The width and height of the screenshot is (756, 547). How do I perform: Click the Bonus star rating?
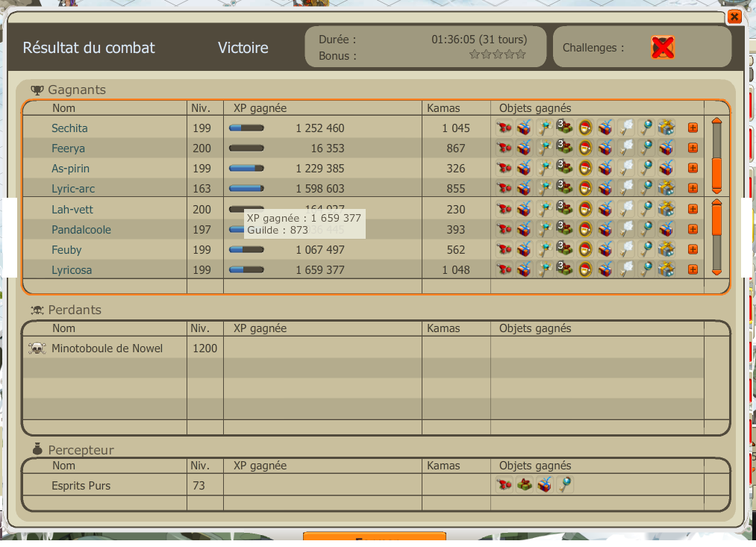pyautogui.click(x=497, y=54)
